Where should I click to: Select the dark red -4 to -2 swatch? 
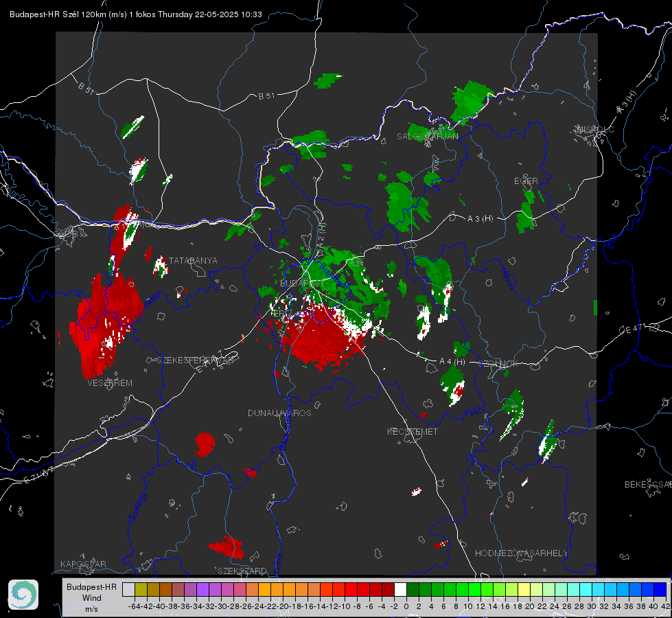tap(388, 589)
